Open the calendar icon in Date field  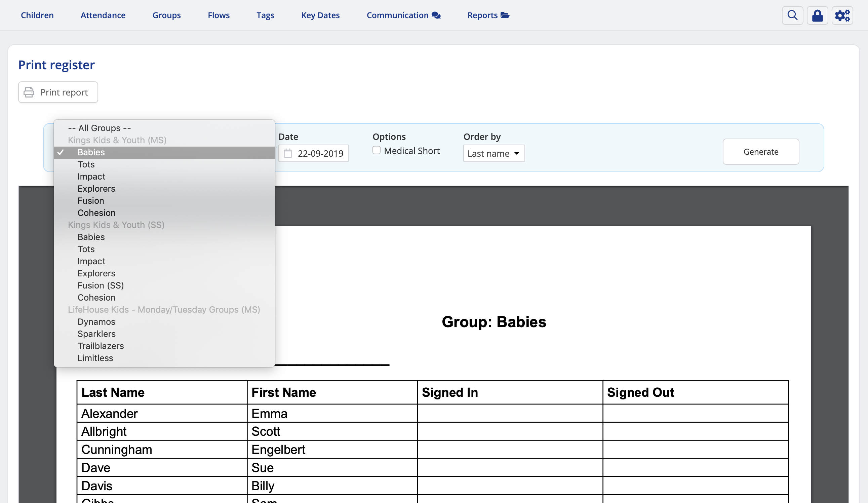pos(288,153)
